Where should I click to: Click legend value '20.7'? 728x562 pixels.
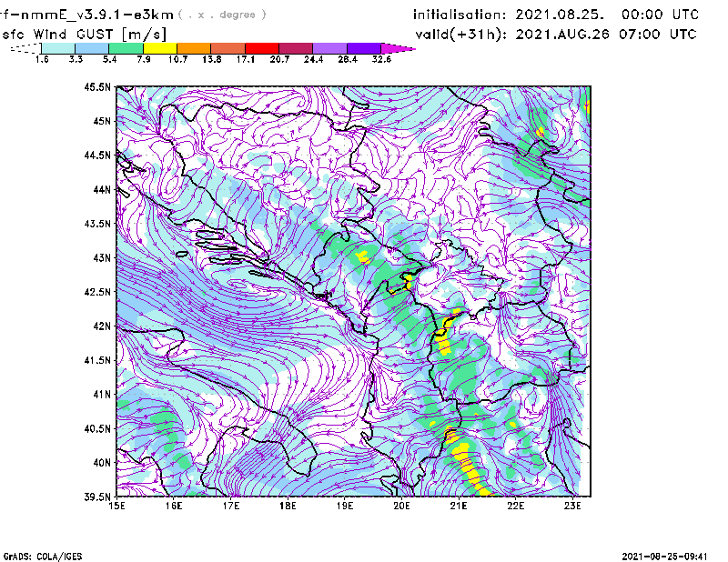279,59
